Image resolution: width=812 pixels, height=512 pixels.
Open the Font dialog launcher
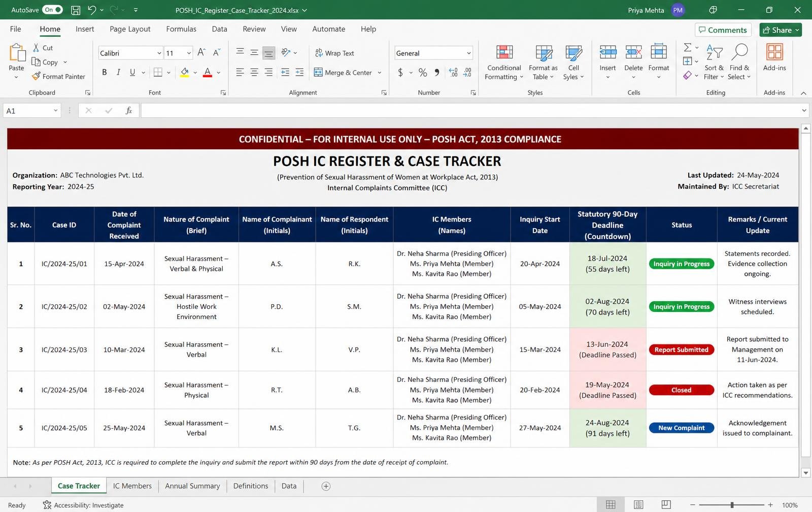tap(223, 92)
